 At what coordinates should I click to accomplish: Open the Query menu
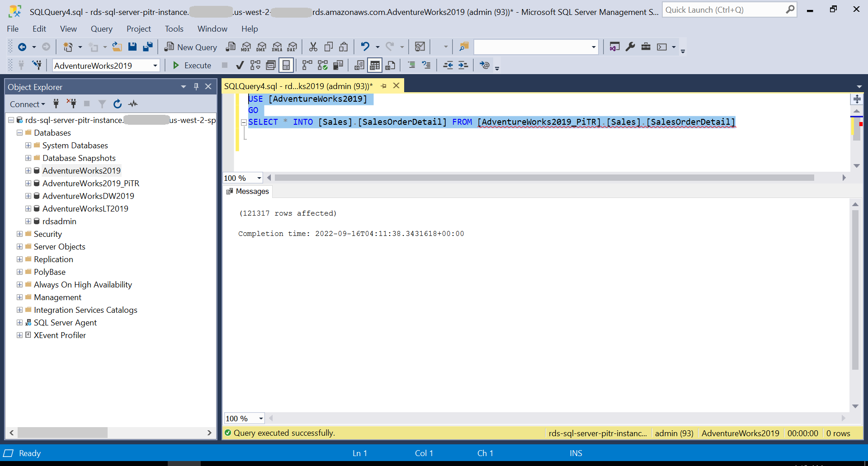pos(101,29)
